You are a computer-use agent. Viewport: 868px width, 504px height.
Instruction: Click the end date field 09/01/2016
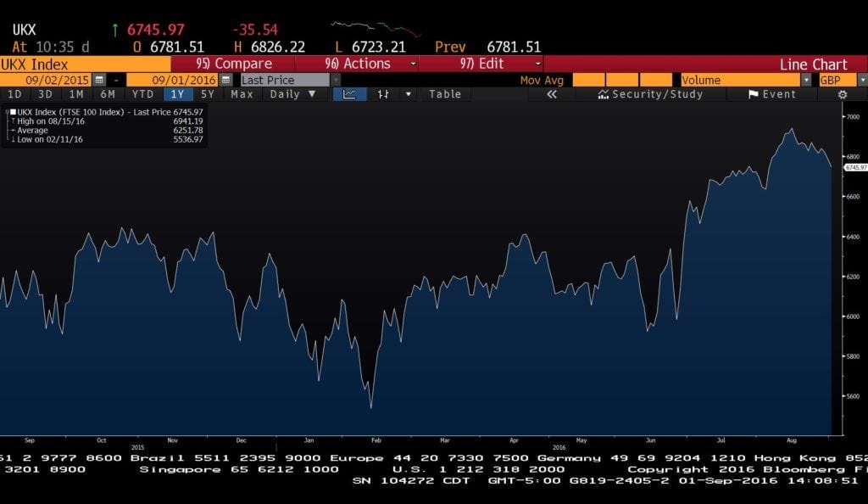173,80
